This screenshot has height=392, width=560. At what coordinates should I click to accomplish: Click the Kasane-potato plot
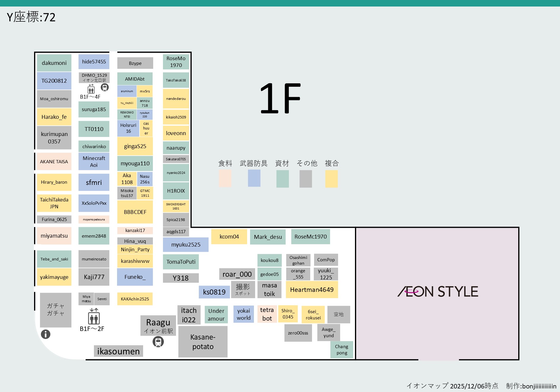(203, 342)
